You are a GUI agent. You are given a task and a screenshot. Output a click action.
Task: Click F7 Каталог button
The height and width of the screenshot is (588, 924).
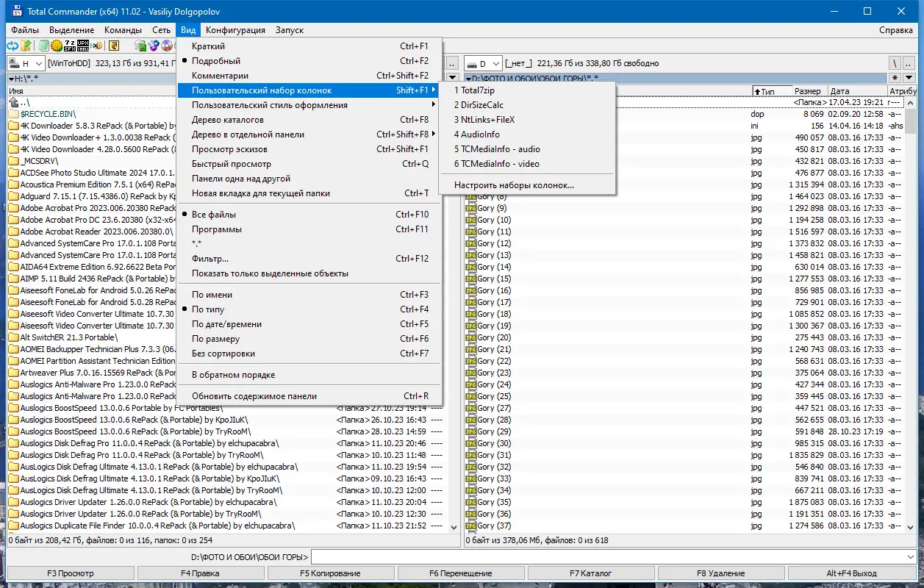[x=590, y=573]
